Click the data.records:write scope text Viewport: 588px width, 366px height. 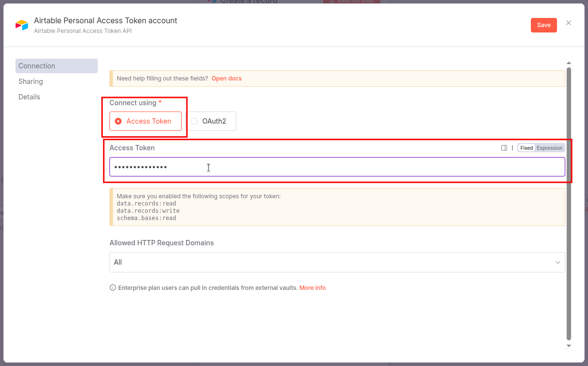click(x=148, y=211)
